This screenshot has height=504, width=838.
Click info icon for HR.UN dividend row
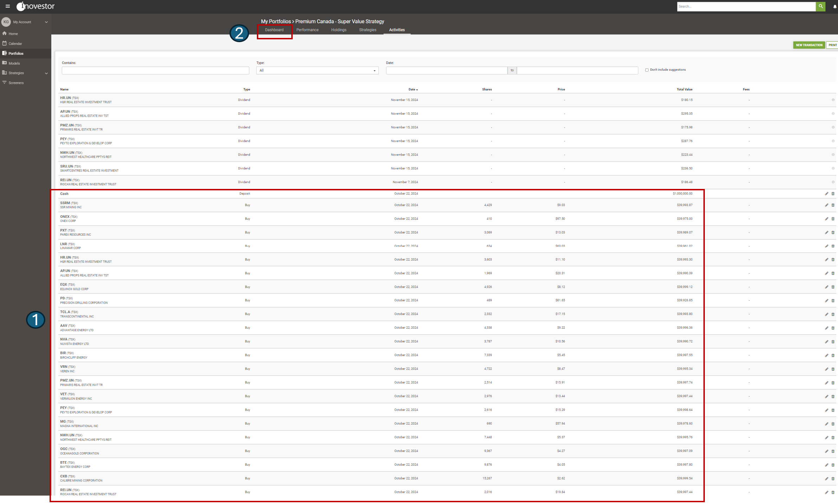[x=833, y=100]
